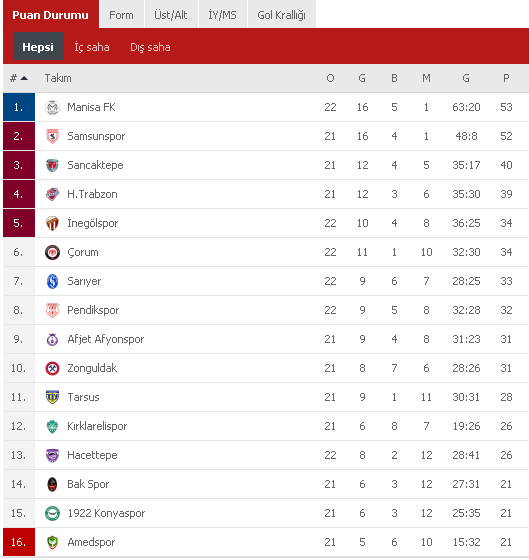The image size is (529, 560).
Task: Sort table by the P points column
Action: pyautogui.click(x=506, y=78)
